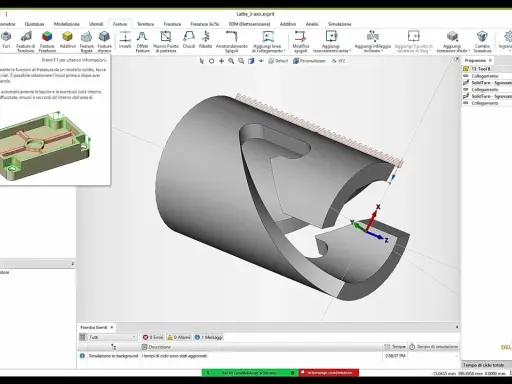This screenshot has height=384, width=512.
Task: Open the Fresatura 3x/5x tab
Action: (205, 24)
